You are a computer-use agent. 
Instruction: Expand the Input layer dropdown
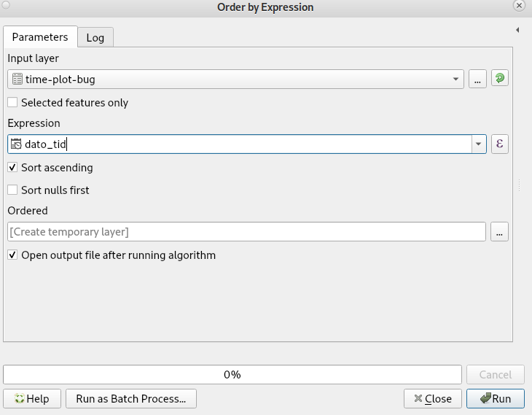[x=456, y=79]
